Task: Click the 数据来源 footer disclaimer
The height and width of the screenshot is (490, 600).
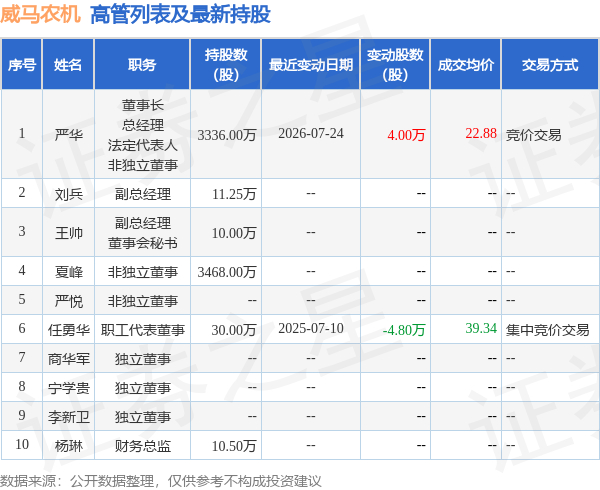Action: pyautogui.click(x=161, y=481)
